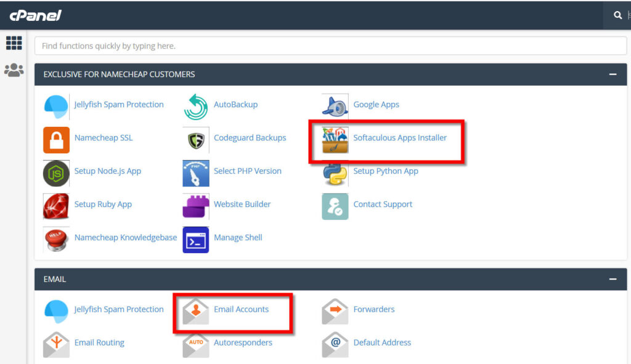The width and height of the screenshot is (631, 364).
Task: Open the Softaculous Apps Installer toolbox icon
Action: (x=335, y=140)
